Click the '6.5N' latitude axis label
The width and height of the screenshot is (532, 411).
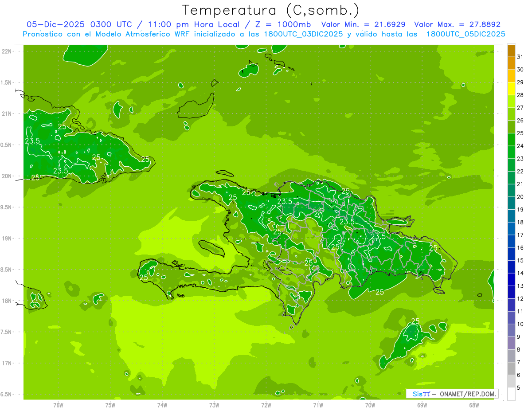[7, 394]
